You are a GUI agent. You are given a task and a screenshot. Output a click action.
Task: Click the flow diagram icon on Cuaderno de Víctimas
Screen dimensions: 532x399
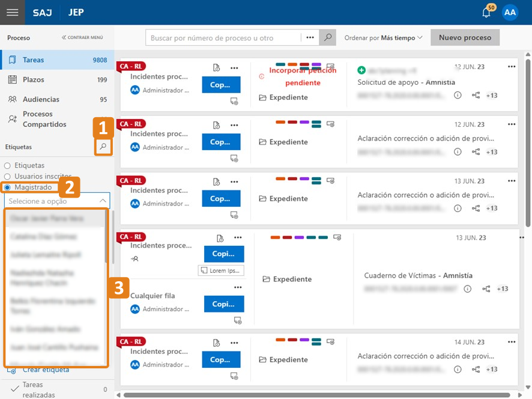485,289
